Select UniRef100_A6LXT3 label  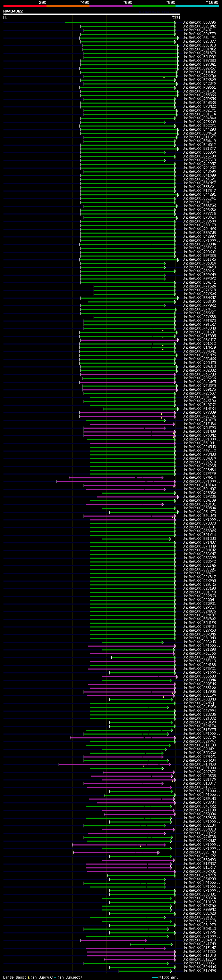(199, 512)
